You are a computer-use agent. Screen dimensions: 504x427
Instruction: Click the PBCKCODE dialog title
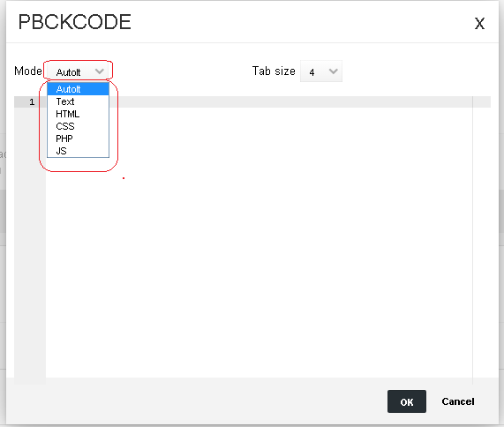coord(74,22)
